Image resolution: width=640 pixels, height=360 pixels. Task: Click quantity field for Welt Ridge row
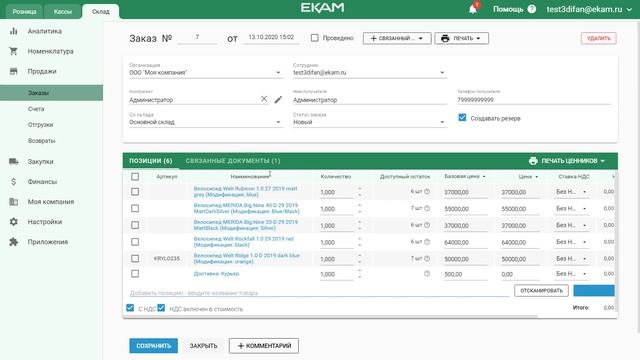(x=337, y=259)
